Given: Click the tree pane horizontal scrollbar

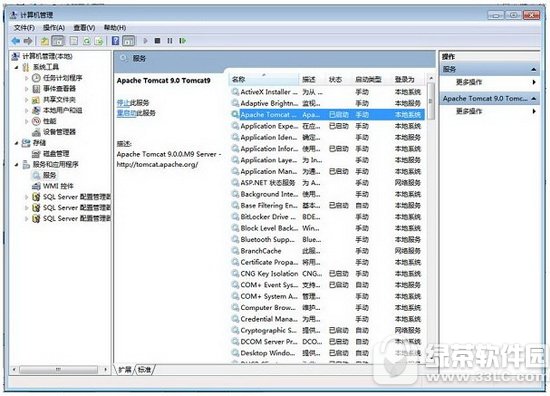Looking at the screenshot, I should [x=59, y=369].
